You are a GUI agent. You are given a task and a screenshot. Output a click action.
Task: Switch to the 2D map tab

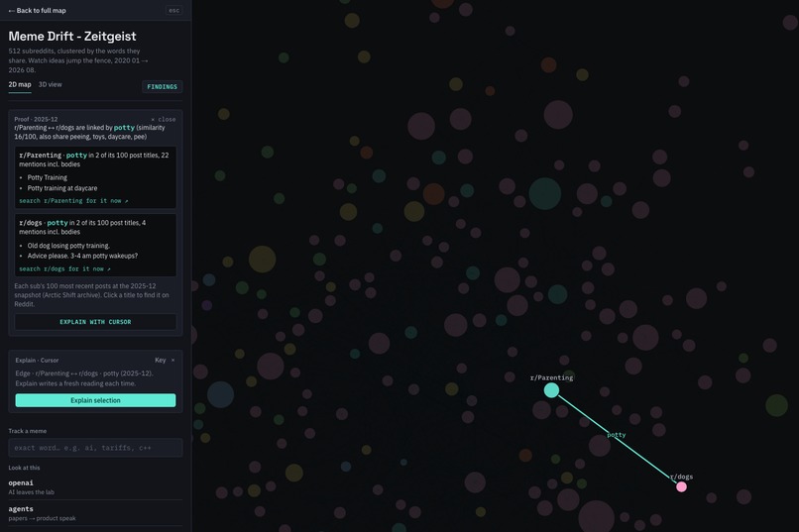pos(20,84)
